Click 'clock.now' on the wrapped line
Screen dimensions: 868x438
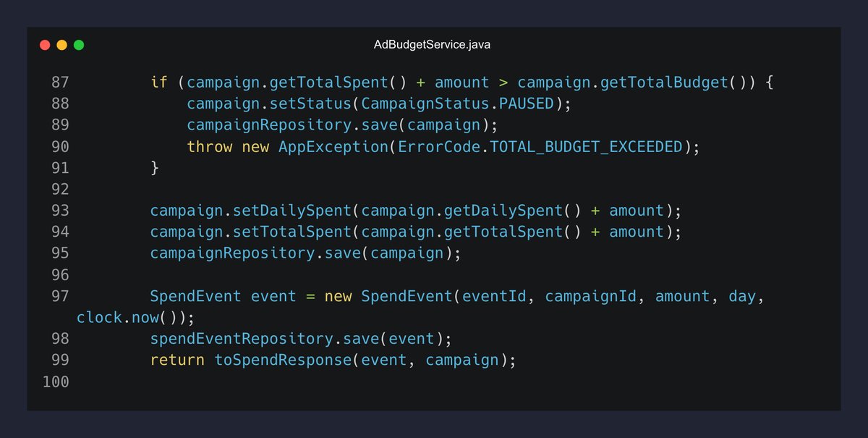tap(118, 317)
